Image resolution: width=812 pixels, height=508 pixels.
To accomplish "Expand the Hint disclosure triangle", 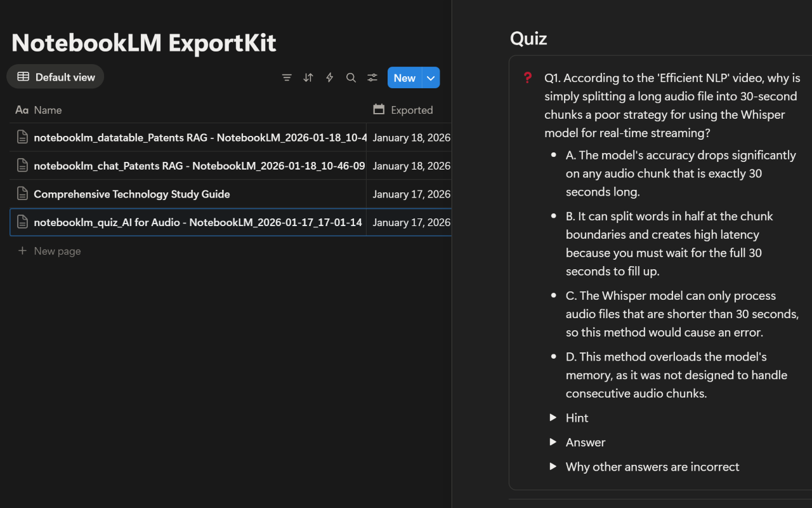I will pos(553,417).
